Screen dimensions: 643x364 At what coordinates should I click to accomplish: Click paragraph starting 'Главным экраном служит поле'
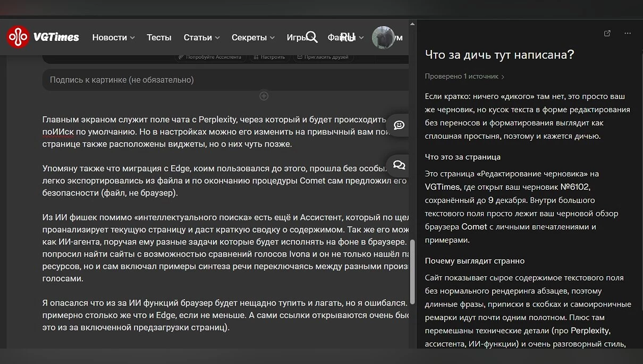[x=225, y=132]
